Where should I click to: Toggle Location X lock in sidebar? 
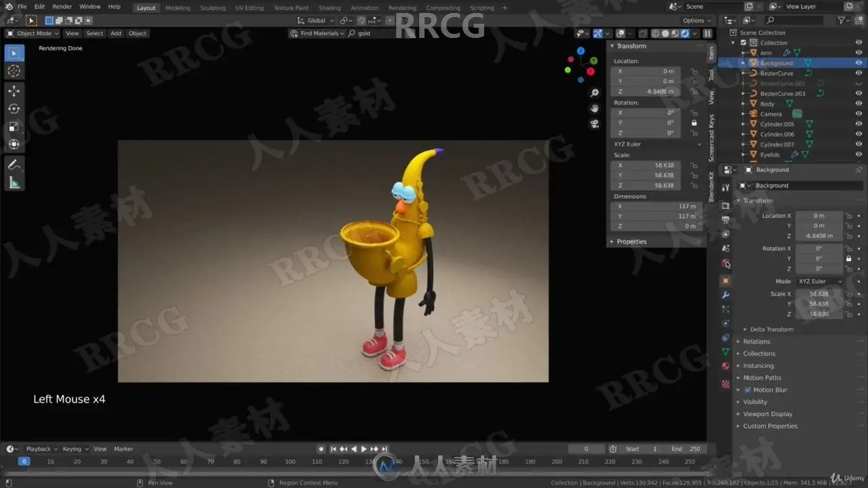pyautogui.click(x=694, y=71)
